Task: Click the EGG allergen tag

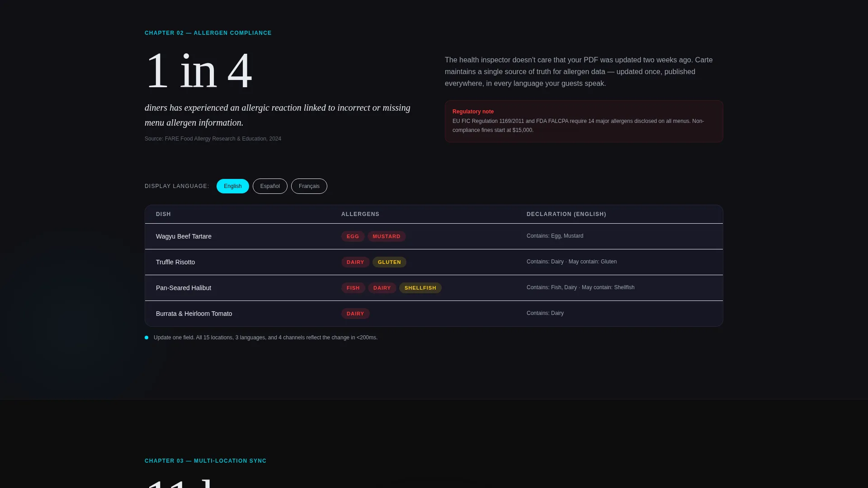Action: click(353, 236)
